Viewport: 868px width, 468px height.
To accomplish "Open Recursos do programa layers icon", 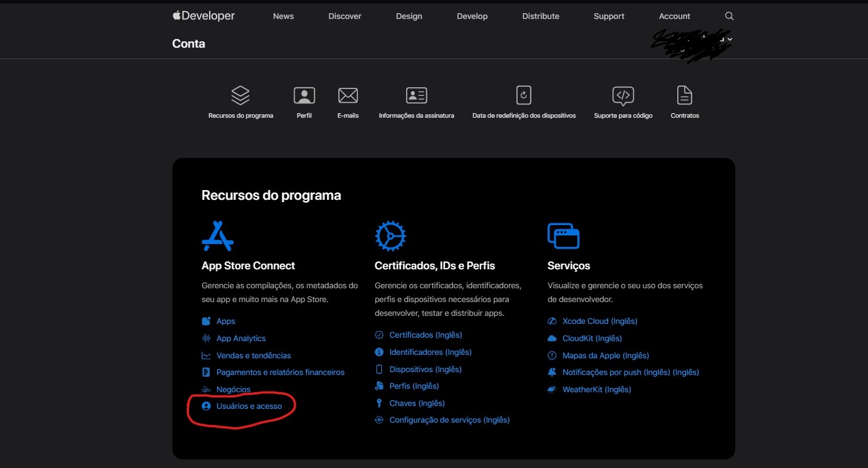I will 240,95.
